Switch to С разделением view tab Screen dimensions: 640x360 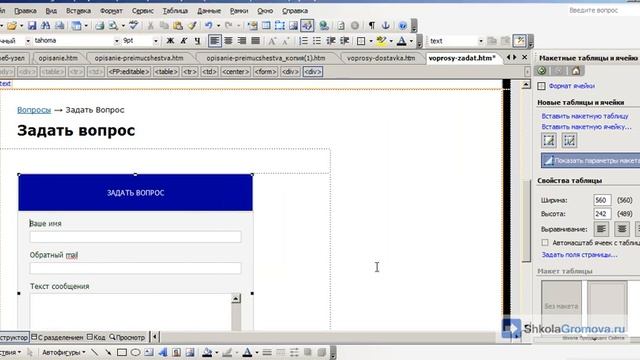point(57,337)
